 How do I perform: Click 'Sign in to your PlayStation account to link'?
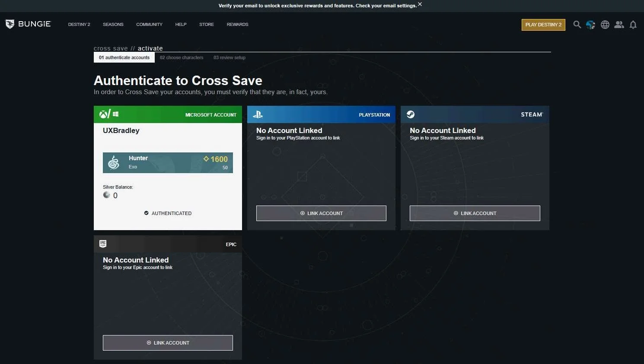pos(298,138)
